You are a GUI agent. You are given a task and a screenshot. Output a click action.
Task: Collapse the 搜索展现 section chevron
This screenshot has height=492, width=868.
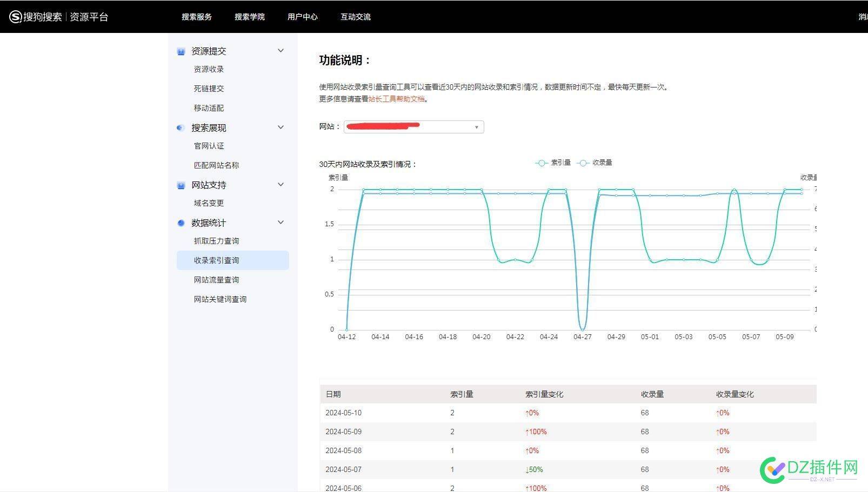click(281, 127)
